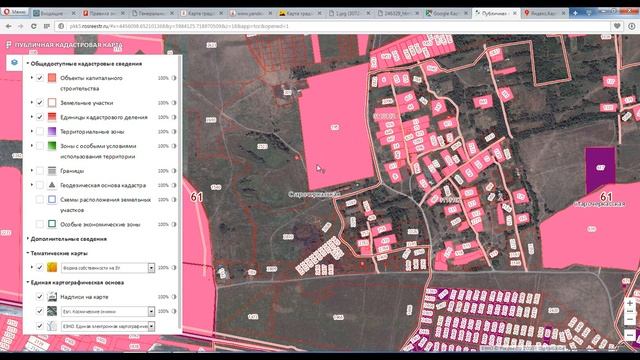Switch to the Генеральный browser tab
Screen dimensions: 640x360
coord(153,13)
